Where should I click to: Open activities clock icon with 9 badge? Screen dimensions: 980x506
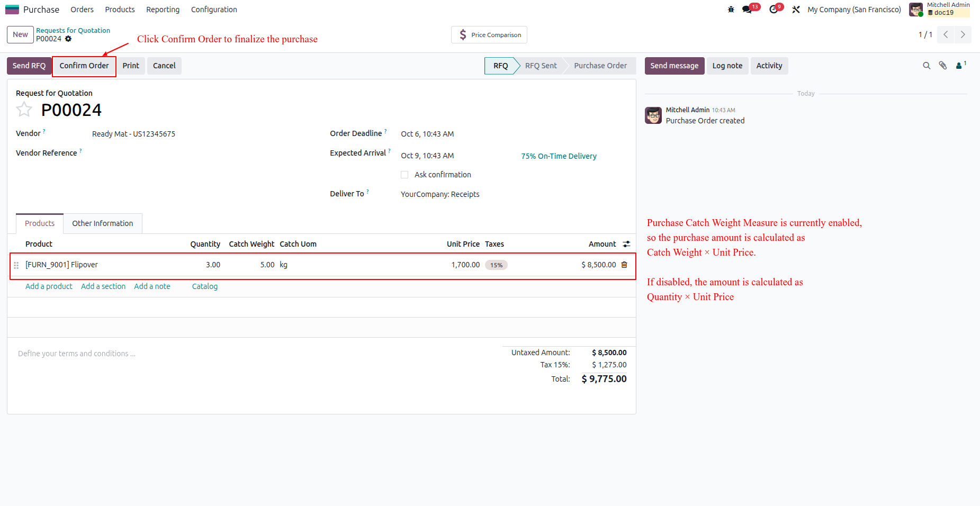pyautogui.click(x=774, y=10)
